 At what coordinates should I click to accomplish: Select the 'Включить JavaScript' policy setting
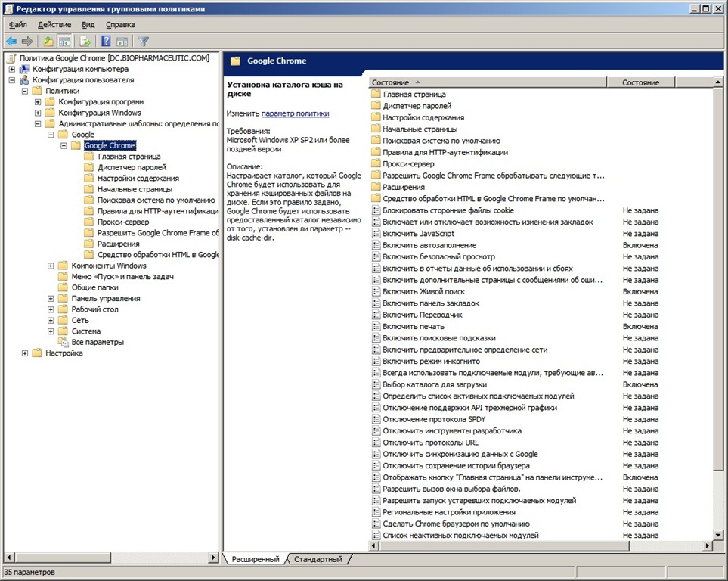[418, 234]
